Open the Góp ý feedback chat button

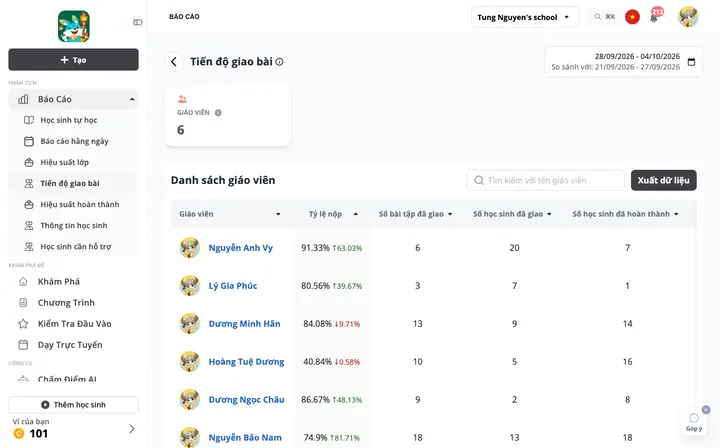(694, 421)
